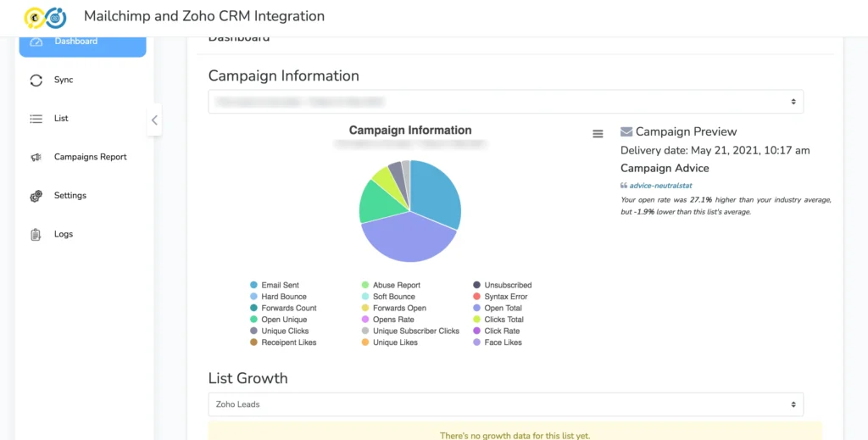Toggle Hard Bounce legend series

tap(278, 297)
